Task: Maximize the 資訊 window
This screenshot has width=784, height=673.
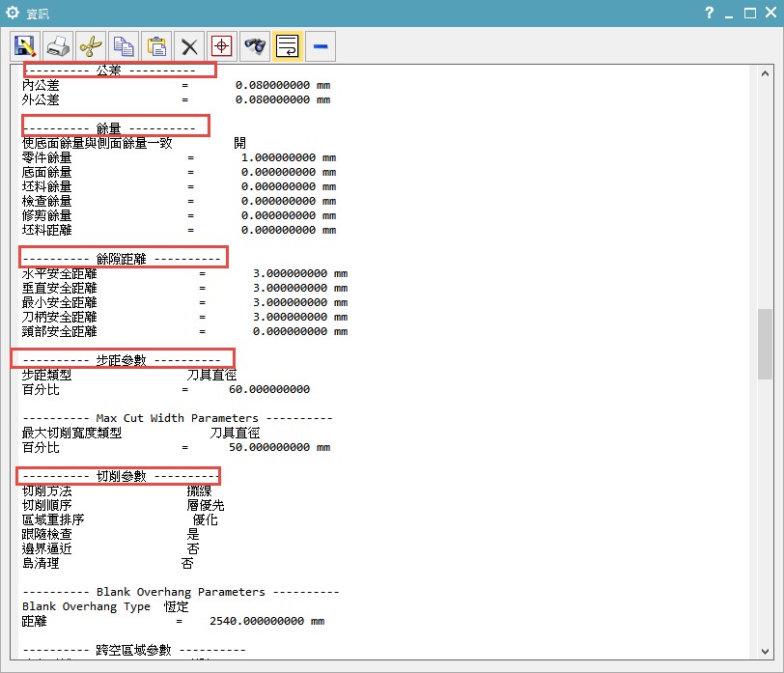Action: click(x=750, y=13)
